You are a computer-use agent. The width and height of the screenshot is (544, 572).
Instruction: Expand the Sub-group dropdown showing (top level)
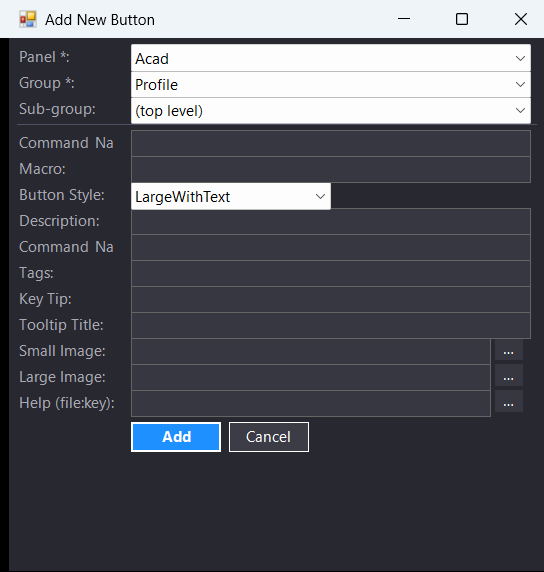point(331,111)
